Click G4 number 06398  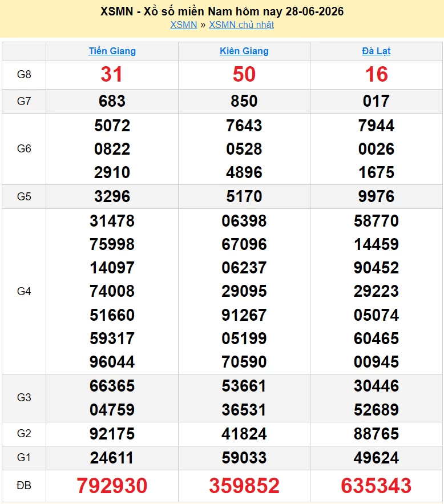point(244,221)
